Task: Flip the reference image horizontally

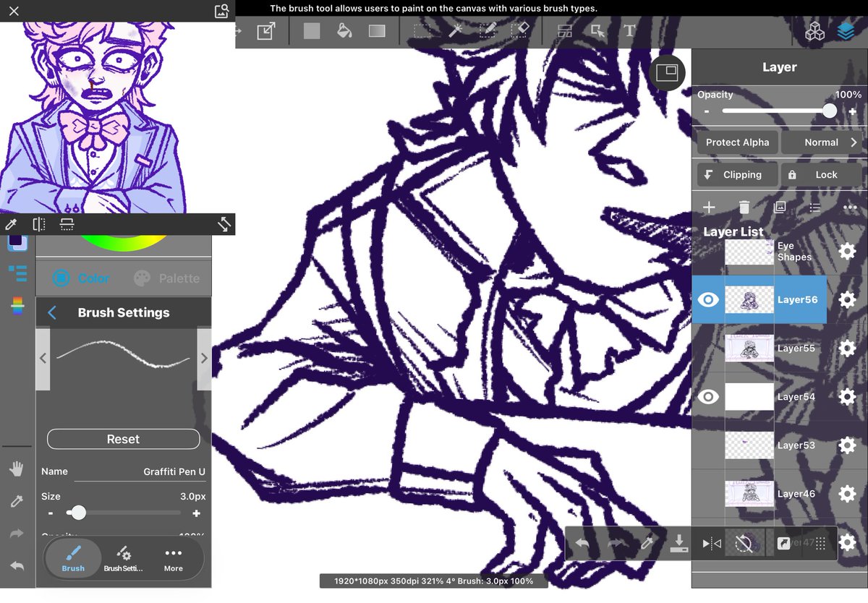Action: 38,224
